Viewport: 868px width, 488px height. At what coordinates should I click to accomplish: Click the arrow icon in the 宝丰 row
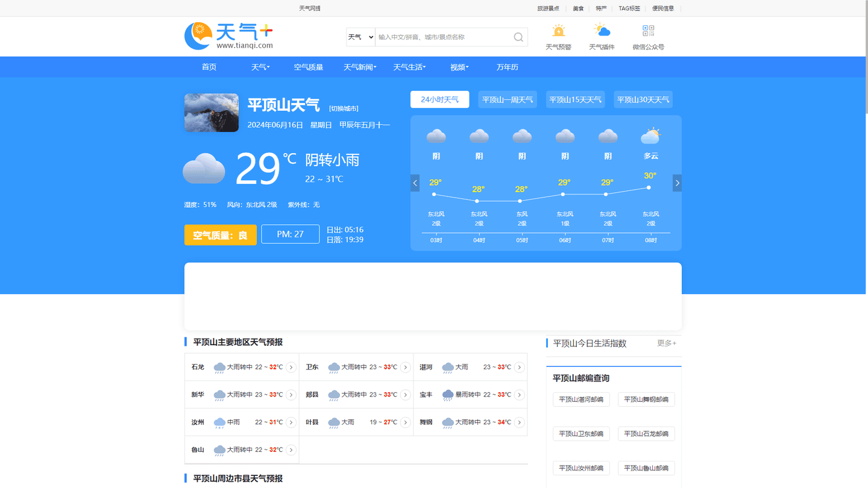click(x=520, y=395)
